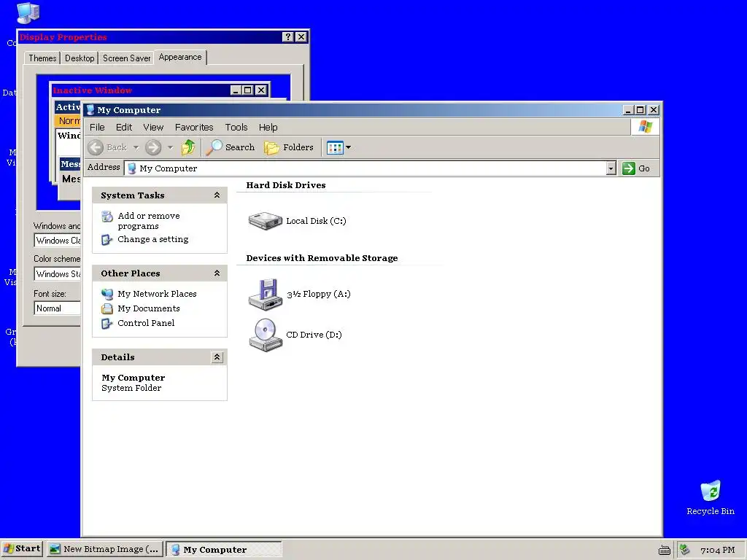This screenshot has height=560, width=747.
Task: Click the Hard Disk Drives group header
Action: click(x=286, y=185)
